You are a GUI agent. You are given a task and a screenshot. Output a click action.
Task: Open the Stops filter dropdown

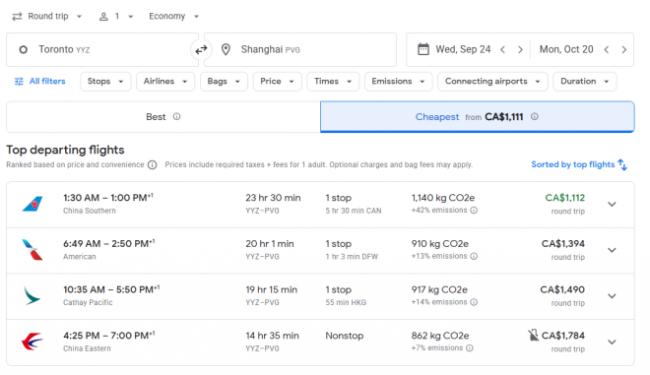(x=106, y=81)
